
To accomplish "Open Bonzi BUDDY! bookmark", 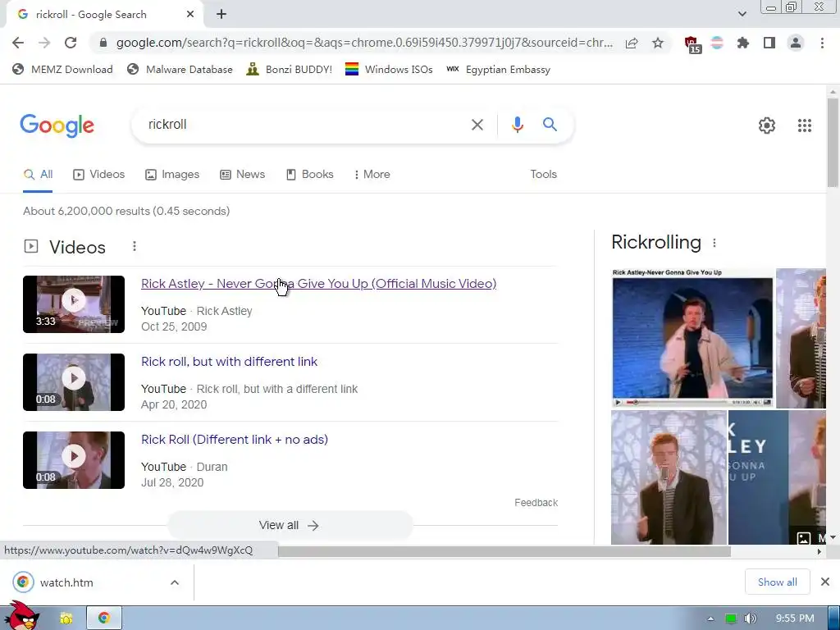I will pos(290,69).
